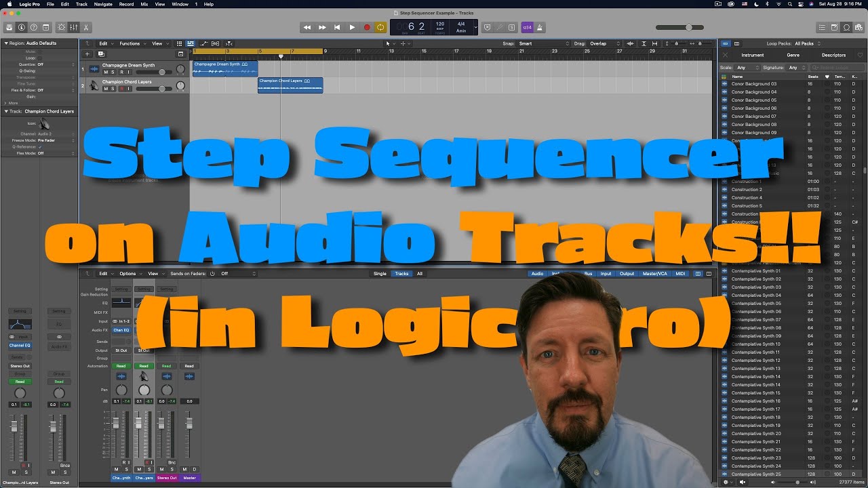Open the Quantize Off dropdown
868x488 pixels.
click(56, 64)
